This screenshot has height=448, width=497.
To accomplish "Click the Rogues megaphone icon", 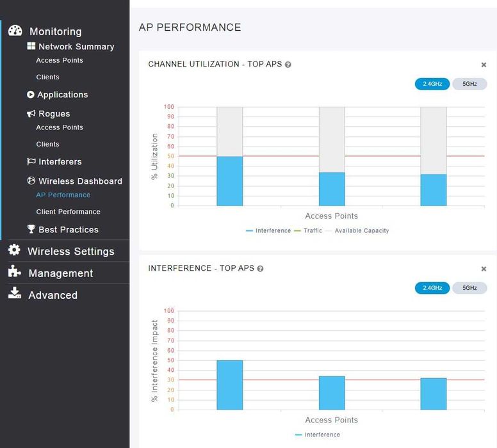I will pos(31,113).
